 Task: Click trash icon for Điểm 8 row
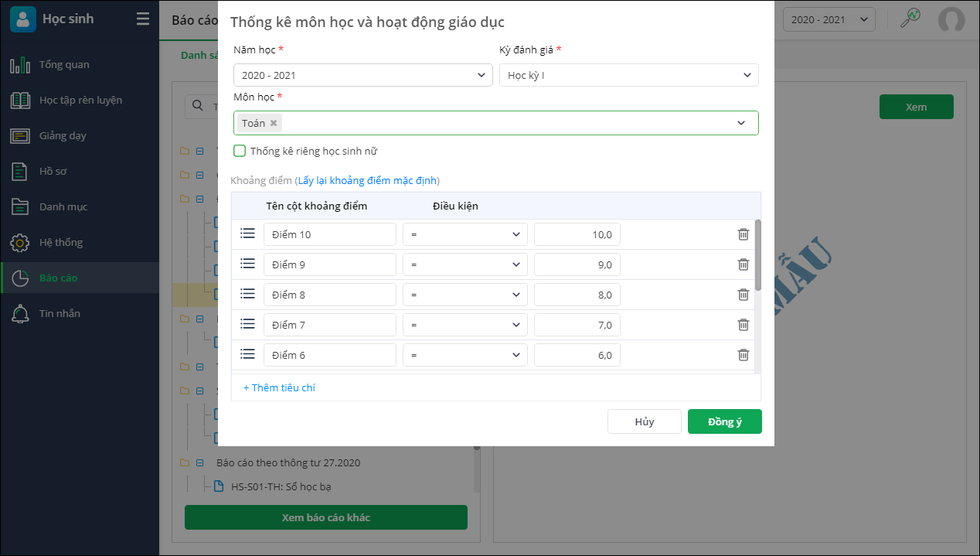[x=743, y=295]
